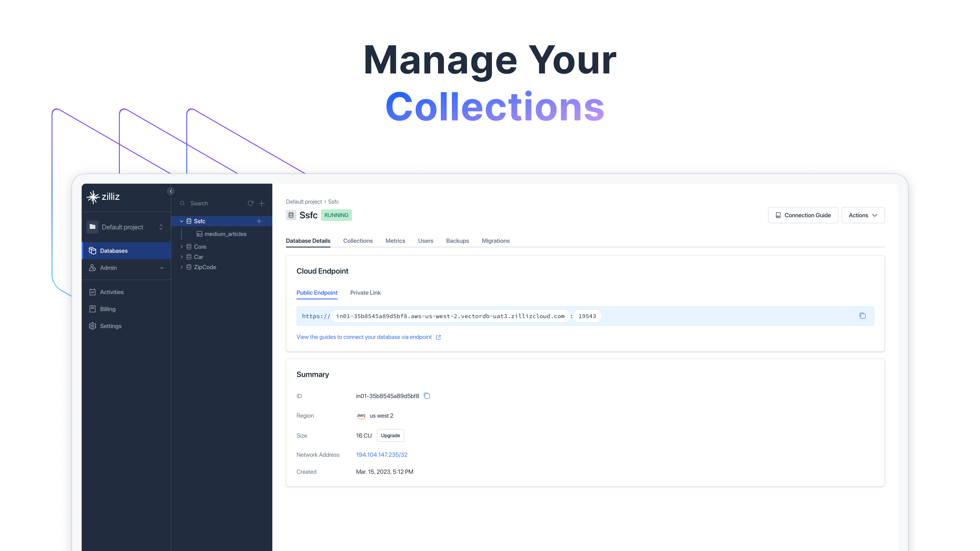Click the plus icon beside the search bar
This screenshot has height=551, width=980.
[x=262, y=203]
